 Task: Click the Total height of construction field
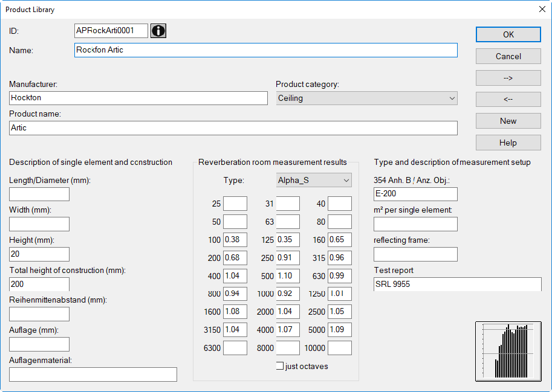click(x=39, y=284)
